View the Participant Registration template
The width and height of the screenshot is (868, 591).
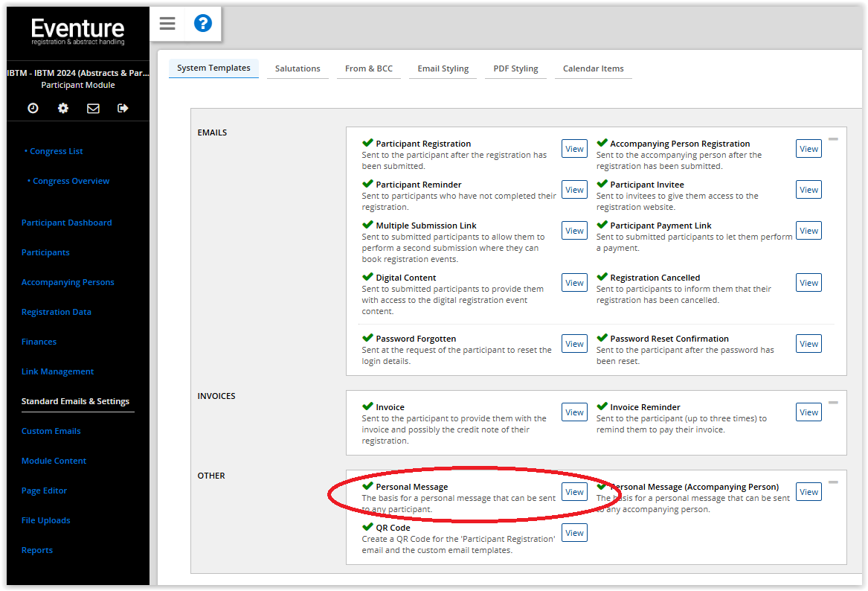tap(575, 148)
